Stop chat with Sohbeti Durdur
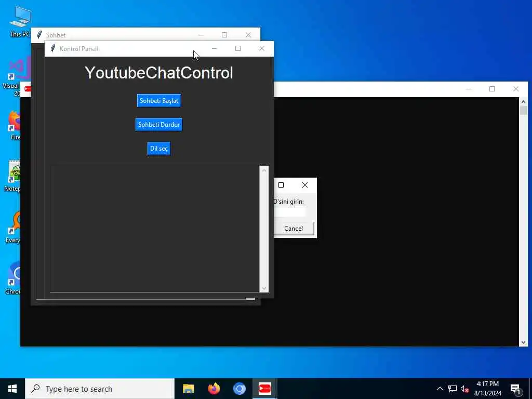This screenshot has width=532, height=399. (159, 125)
